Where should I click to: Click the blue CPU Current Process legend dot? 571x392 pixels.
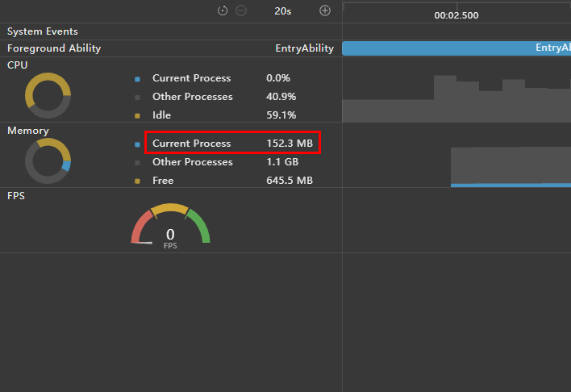[x=137, y=79]
